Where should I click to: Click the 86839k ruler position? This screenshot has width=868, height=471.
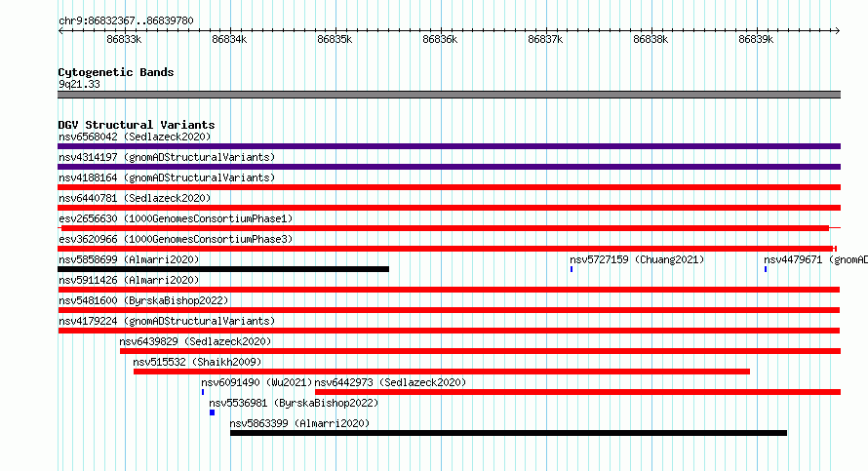(756, 39)
